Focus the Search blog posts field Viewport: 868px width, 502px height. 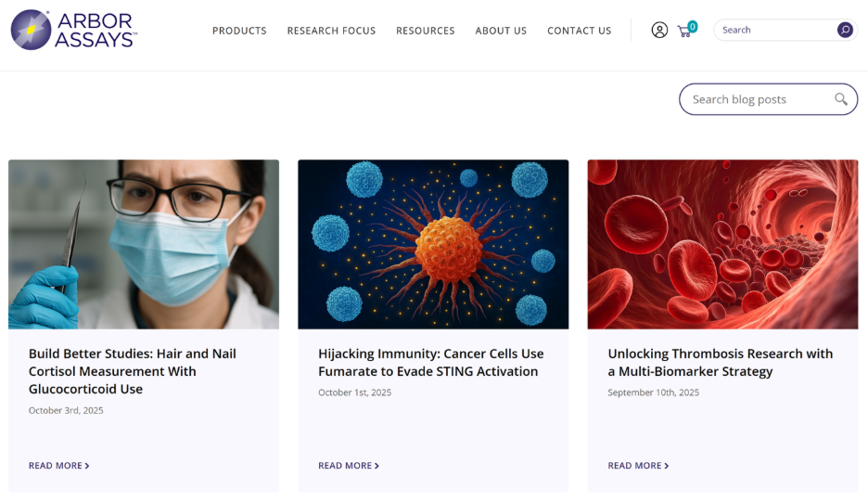(756, 99)
